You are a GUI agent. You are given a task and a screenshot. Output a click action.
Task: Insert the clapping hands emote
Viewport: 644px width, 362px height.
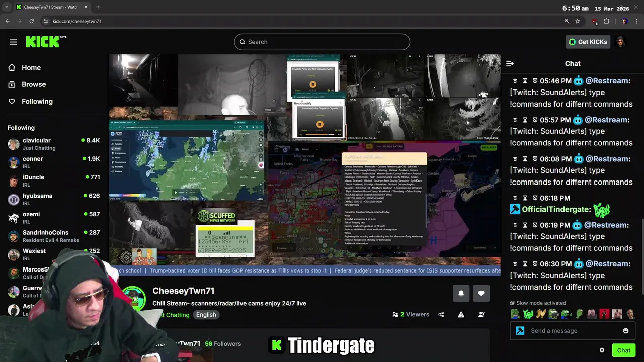coord(541,314)
